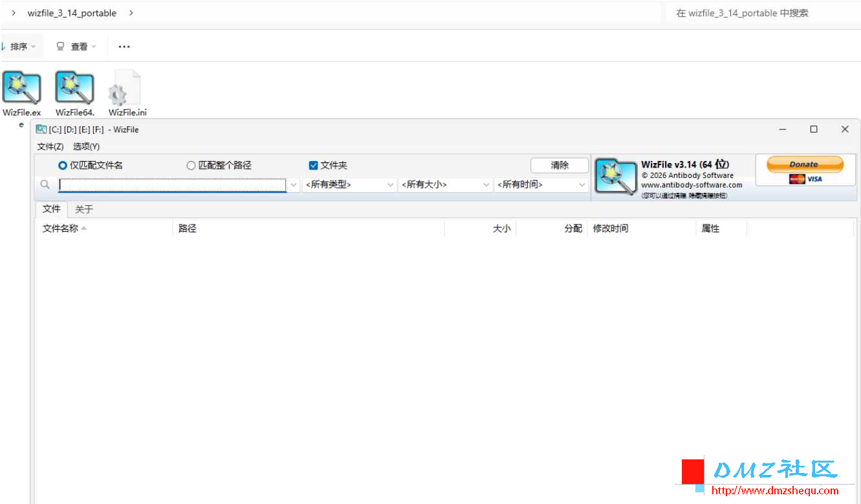This screenshot has width=861, height=504.
Task: Select 匹配整个路径 radio option
Action: (x=191, y=166)
